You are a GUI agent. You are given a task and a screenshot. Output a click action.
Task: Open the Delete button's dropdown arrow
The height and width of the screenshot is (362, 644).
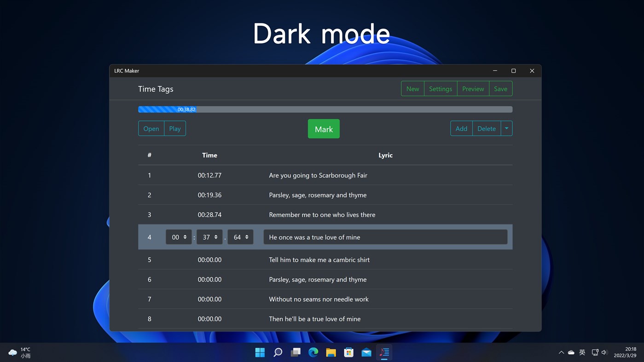(x=506, y=128)
